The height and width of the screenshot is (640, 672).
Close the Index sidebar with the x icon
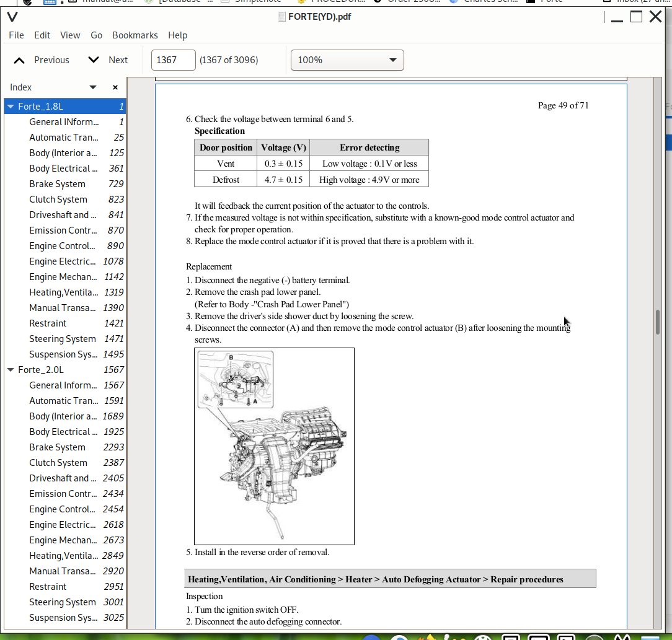[115, 87]
